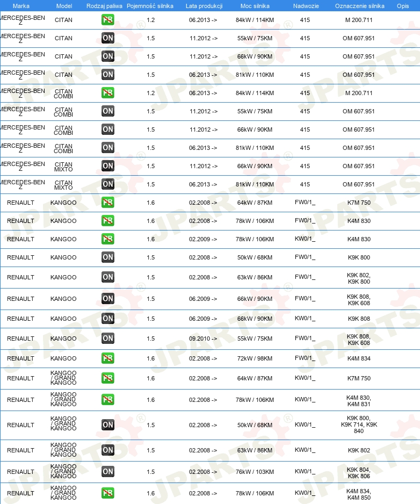420x504 pixels.
Task: Click ON icon in Grand Kangoo K9K 714 row
Action: tap(107, 425)
